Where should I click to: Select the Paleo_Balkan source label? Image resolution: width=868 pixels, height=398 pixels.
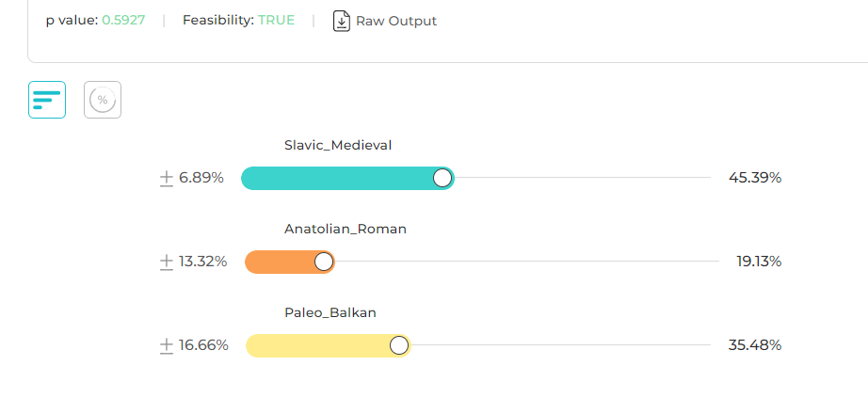coord(330,312)
